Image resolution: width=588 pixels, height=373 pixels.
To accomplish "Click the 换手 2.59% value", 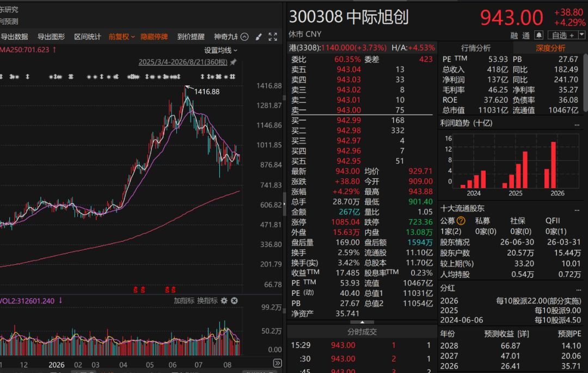I will click(x=349, y=253).
